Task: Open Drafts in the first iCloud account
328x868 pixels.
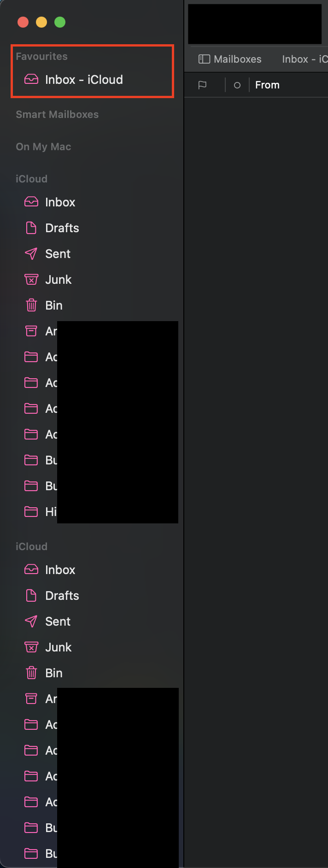Action: click(62, 228)
